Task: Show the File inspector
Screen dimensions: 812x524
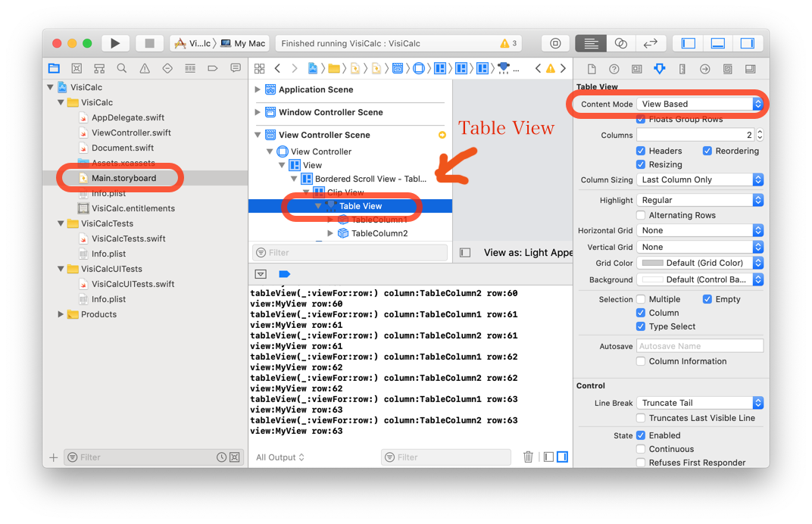Action: pyautogui.click(x=592, y=69)
